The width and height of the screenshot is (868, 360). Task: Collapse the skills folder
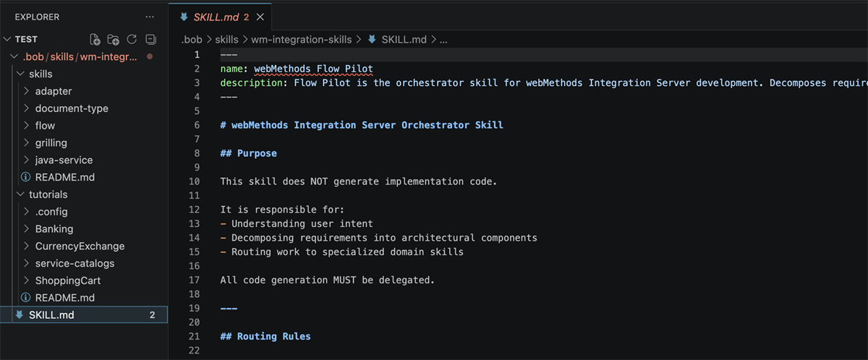pos(20,74)
